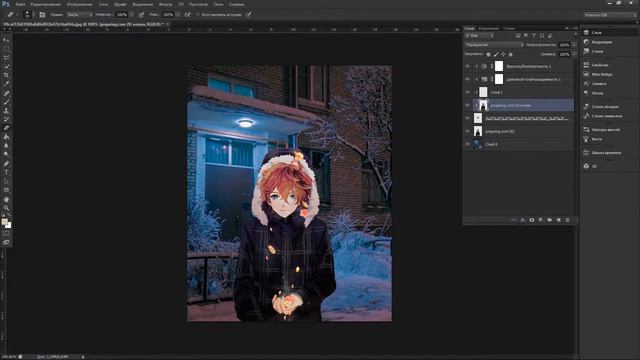Click the layer styles fx icon

point(522,220)
